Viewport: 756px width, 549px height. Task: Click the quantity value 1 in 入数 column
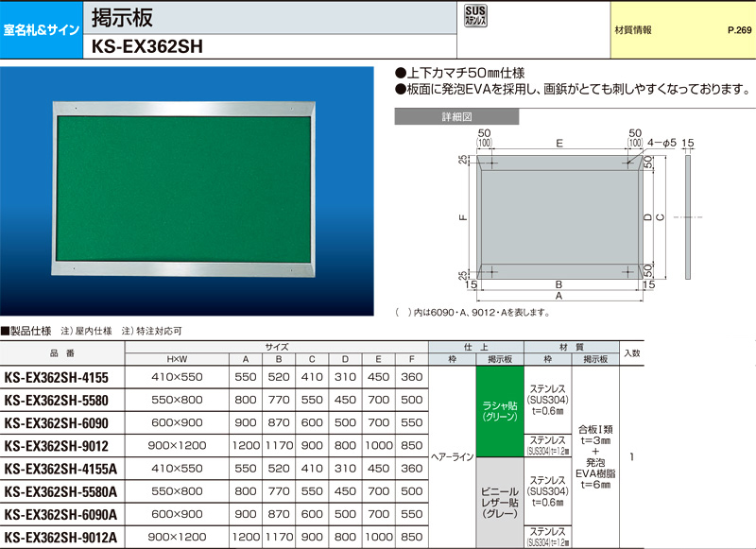(x=631, y=457)
